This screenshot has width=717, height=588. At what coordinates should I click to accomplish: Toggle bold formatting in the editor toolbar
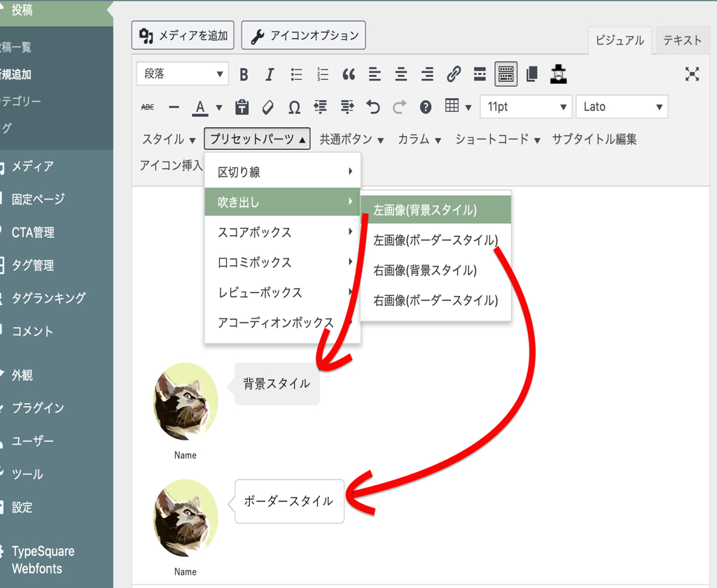244,74
